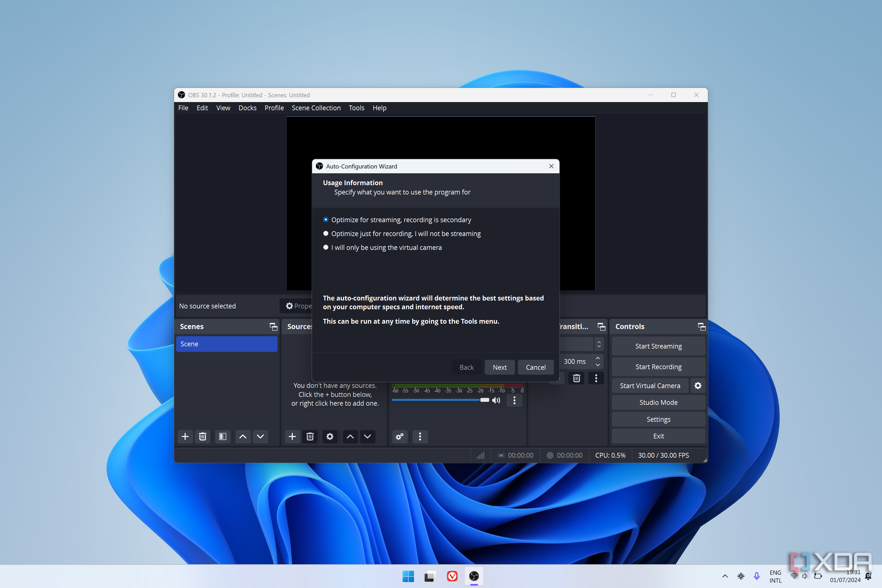Screen dimensions: 882x588
Task: Open audio track options three dots beside speaker
Action: point(514,400)
